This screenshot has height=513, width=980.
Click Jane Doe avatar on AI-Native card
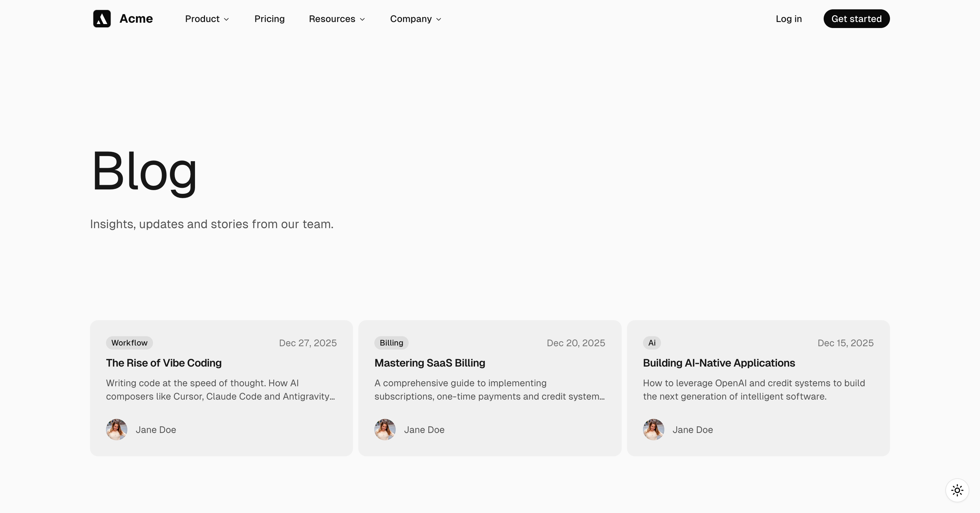click(x=653, y=430)
